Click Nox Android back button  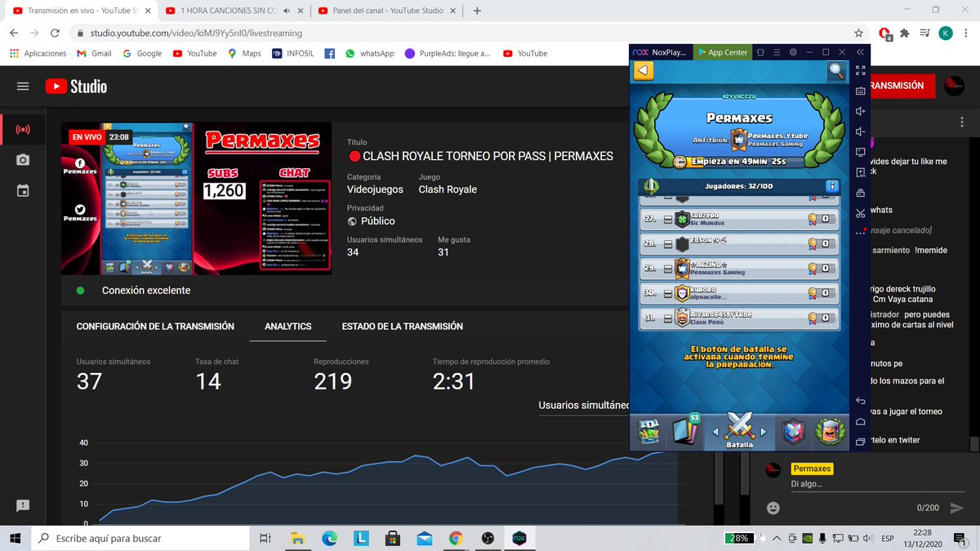[860, 401]
